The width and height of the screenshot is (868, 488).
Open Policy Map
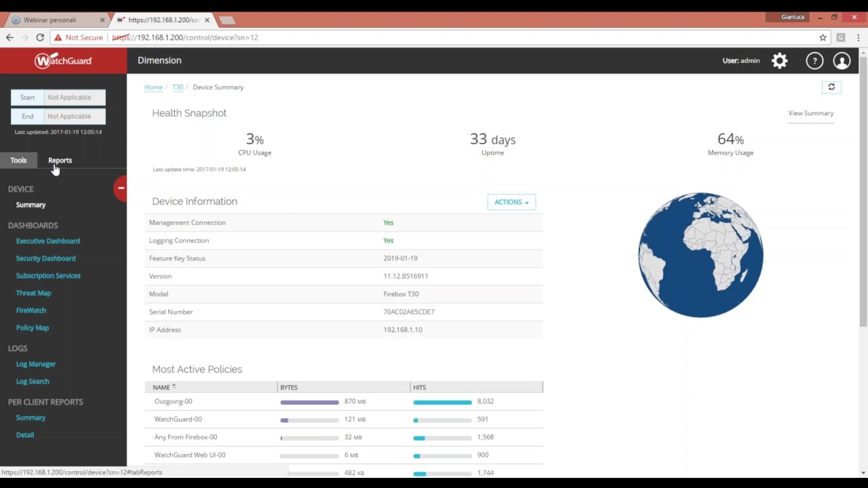[33, 328]
